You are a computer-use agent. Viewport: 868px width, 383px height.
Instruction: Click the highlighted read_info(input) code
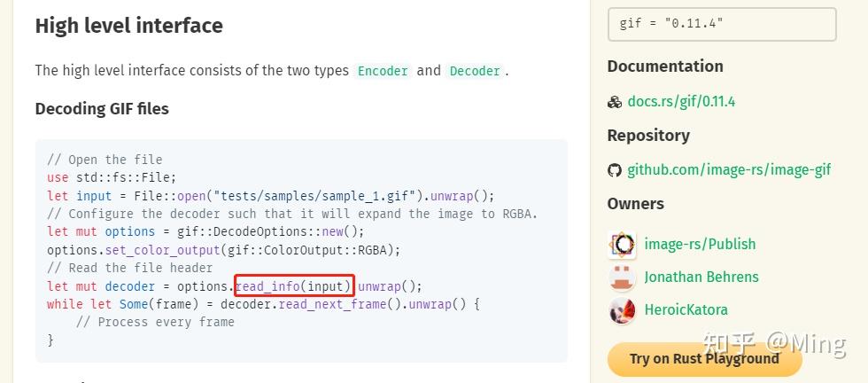tap(294, 286)
